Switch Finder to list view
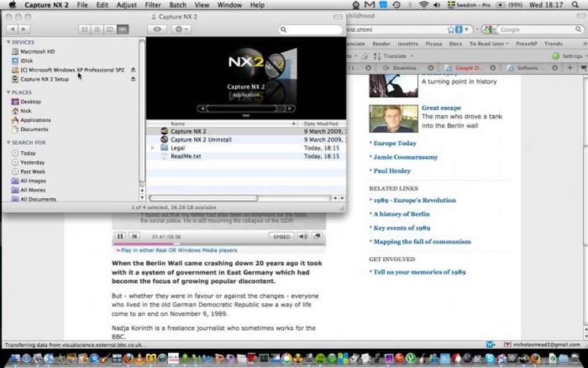 (x=97, y=29)
